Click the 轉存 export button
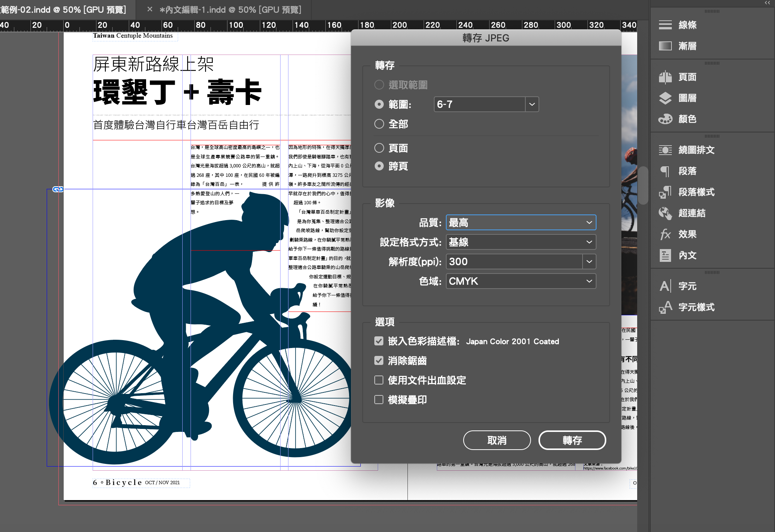This screenshot has height=532, width=775. [x=572, y=440]
